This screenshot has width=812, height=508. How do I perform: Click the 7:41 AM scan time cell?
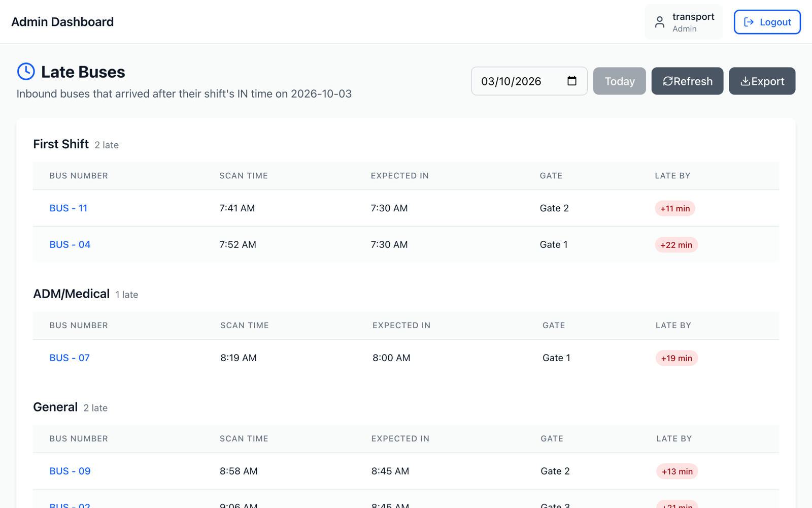point(237,208)
